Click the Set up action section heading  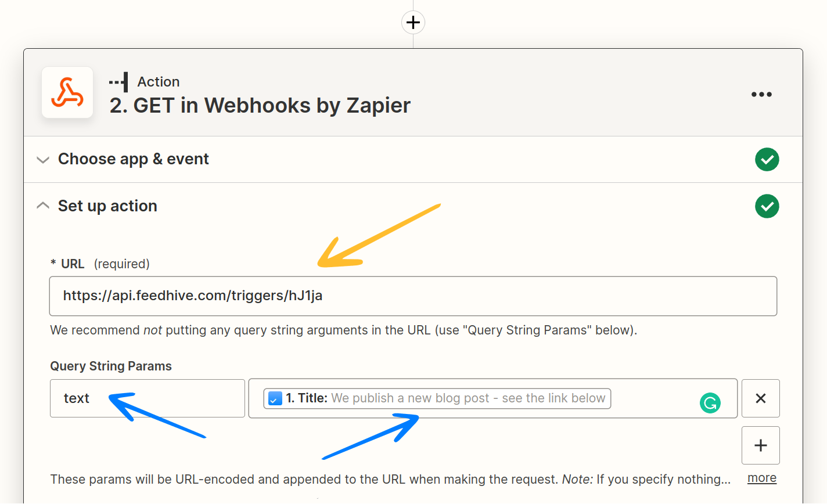(107, 206)
